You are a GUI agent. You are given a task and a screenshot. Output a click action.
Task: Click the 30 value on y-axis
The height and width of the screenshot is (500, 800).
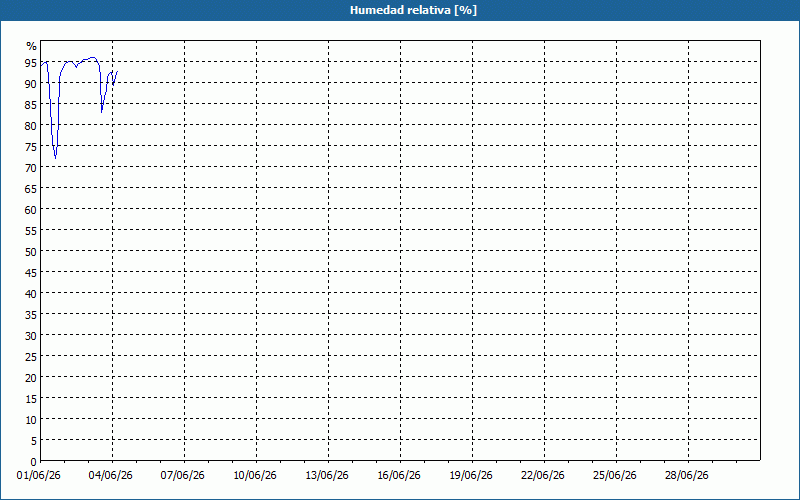coord(31,336)
